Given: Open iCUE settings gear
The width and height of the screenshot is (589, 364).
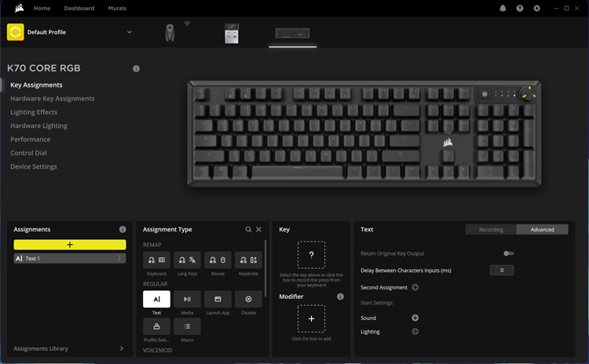Looking at the screenshot, I should pyautogui.click(x=537, y=9).
